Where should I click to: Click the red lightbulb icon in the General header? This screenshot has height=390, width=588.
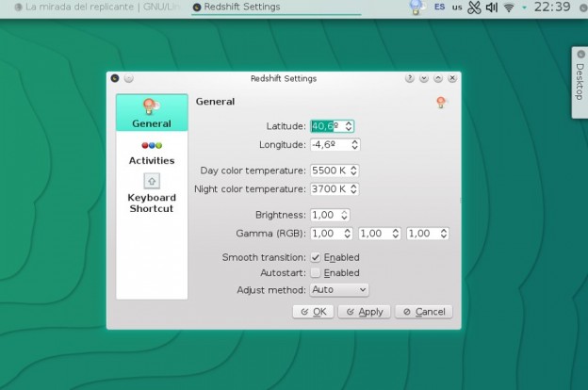pyautogui.click(x=441, y=102)
